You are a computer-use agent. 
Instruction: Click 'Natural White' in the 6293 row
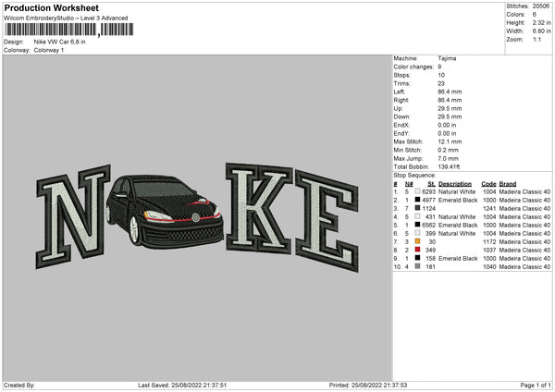coord(457,191)
